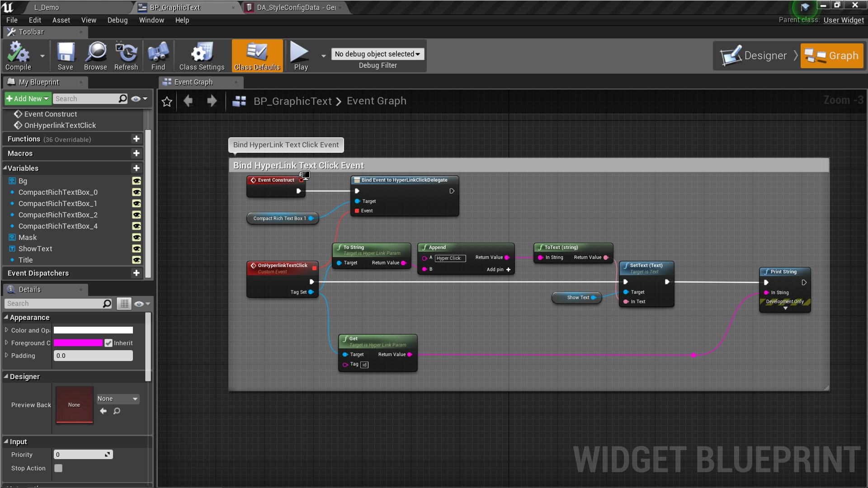Image resolution: width=868 pixels, height=488 pixels.
Task: Open the Preview Back 'None' dropdown
Action: coord(117,399)
